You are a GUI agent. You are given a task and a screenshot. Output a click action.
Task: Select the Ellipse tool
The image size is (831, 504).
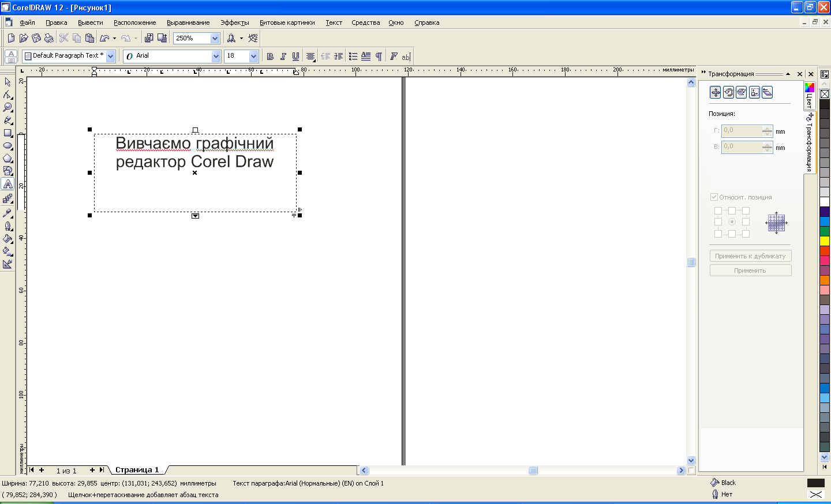[x=8, y=145]
